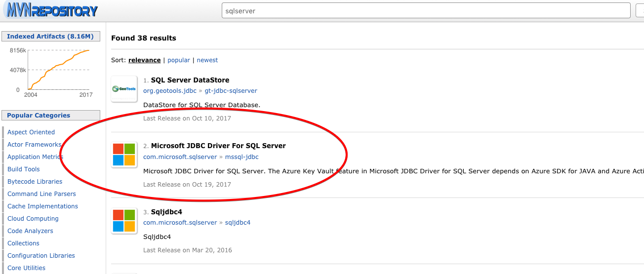Open Core Utilities category

tap(26, 268)
